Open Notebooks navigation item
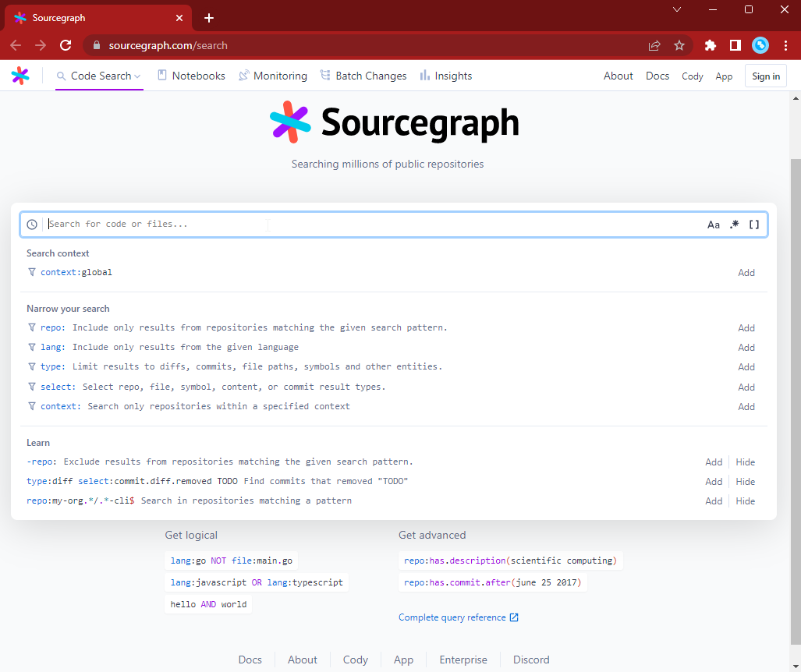 point(191,76)
